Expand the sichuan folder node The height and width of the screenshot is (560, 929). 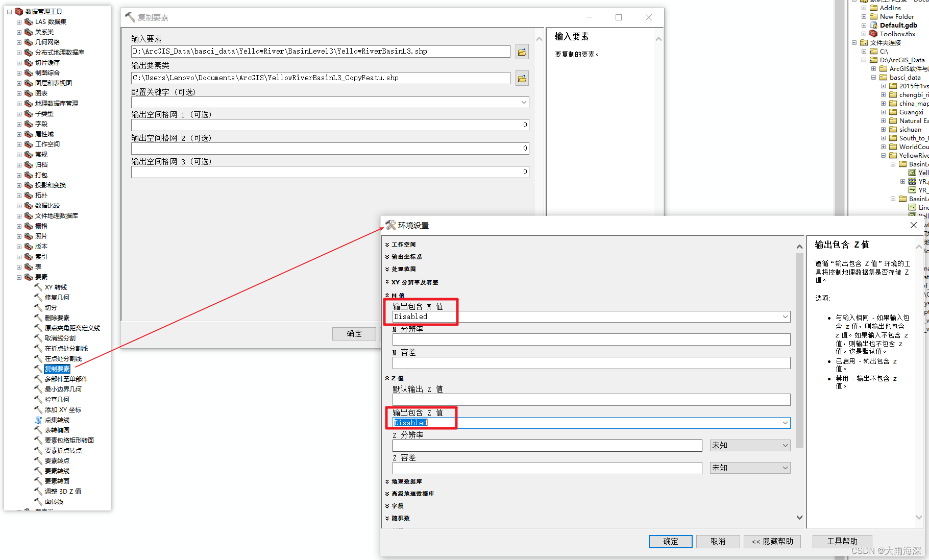pyautogui.click(x=883, y=129)
